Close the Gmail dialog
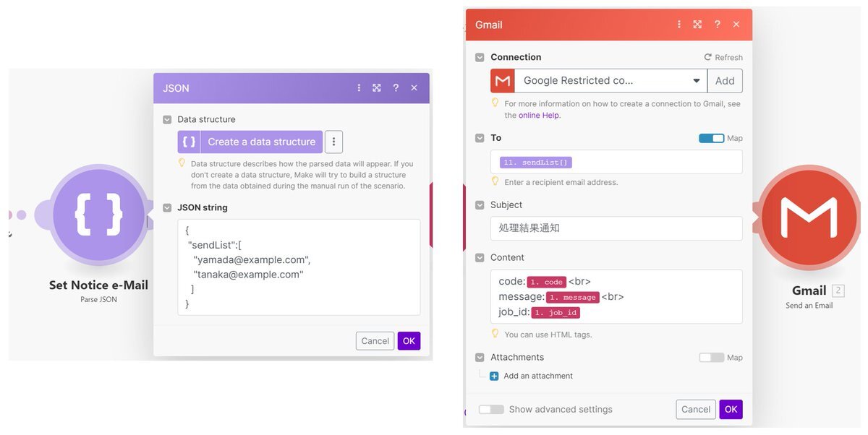 [x=736, y=25]
